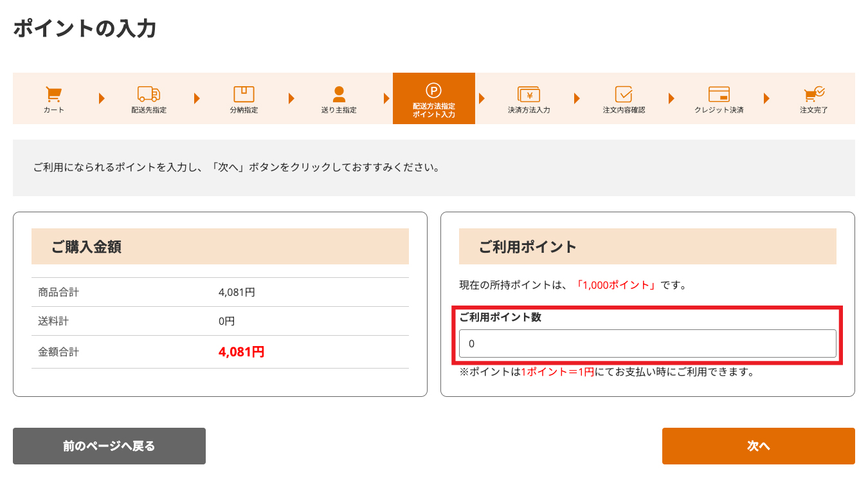Click the 前のページへ戻る button
868x485 pixels.
point(109,446)
